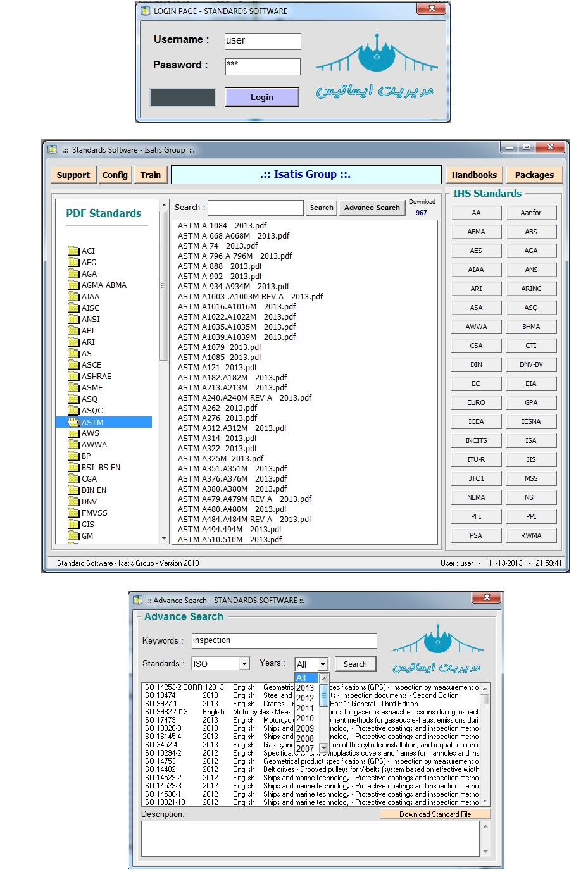
Task: Open the Years dropdown arrow
Action: pos(323,664)
